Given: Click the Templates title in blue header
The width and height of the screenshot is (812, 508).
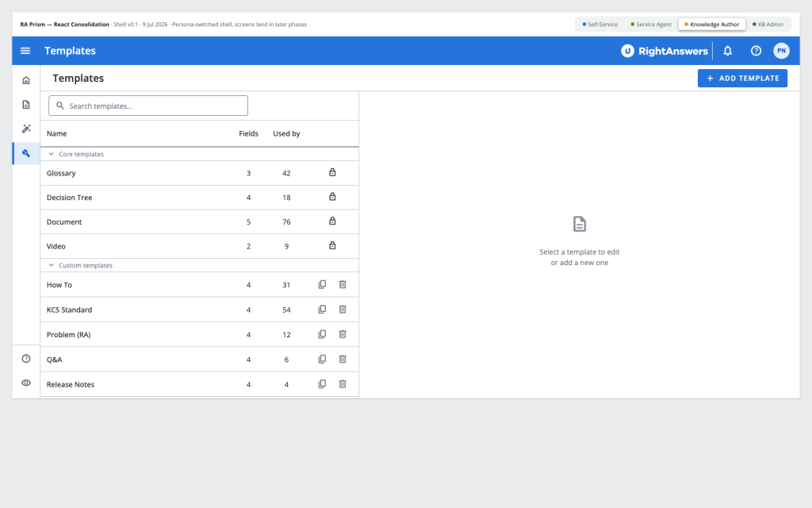Looking at the screenshot, I should (70, 51).
